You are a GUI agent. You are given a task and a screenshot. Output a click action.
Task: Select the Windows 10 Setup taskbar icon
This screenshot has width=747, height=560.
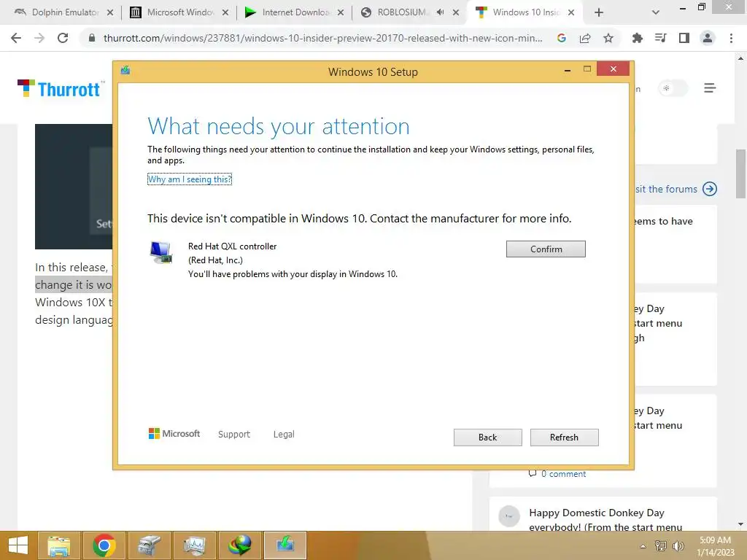(285, 545)
